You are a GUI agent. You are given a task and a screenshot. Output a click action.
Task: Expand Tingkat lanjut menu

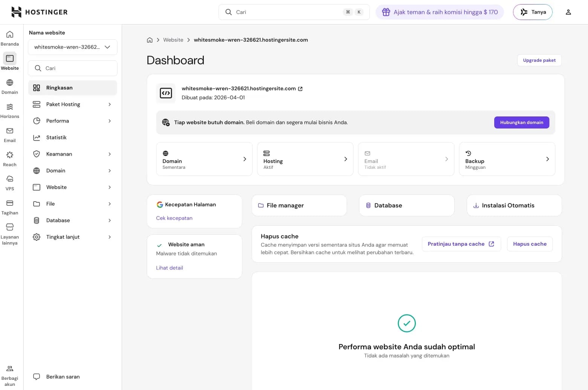point(72,237)
